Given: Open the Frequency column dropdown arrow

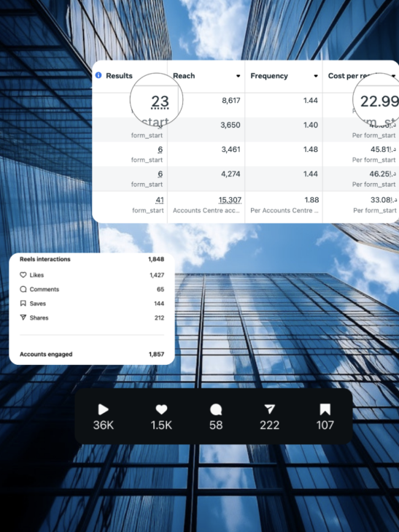Looking at the screenshot, I should [x=316, y=76].
